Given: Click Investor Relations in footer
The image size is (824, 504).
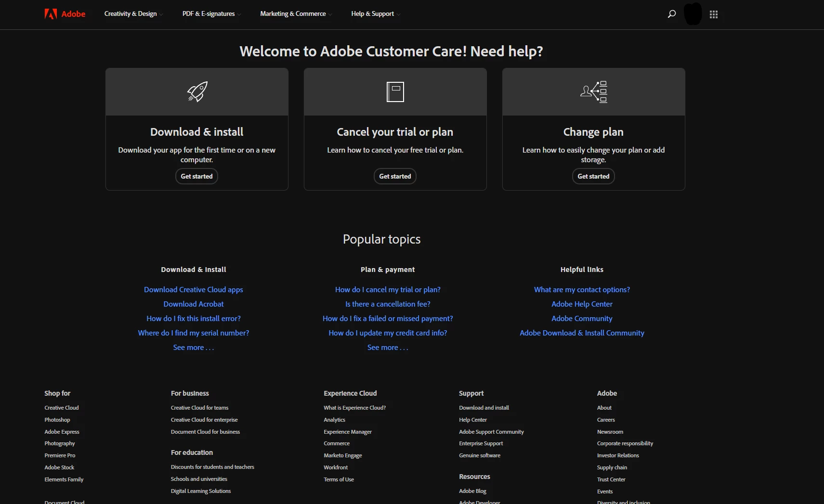Looking at the screenshot, I should tap(618, 455).
